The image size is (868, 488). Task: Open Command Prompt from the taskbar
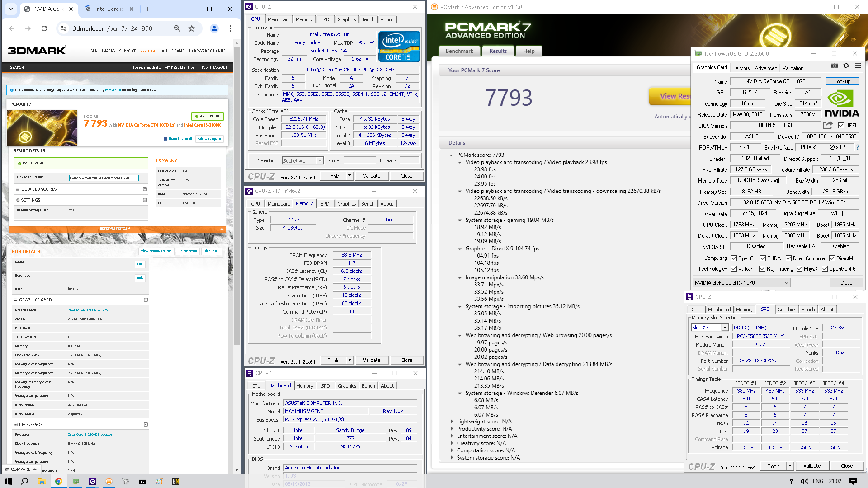142,481
